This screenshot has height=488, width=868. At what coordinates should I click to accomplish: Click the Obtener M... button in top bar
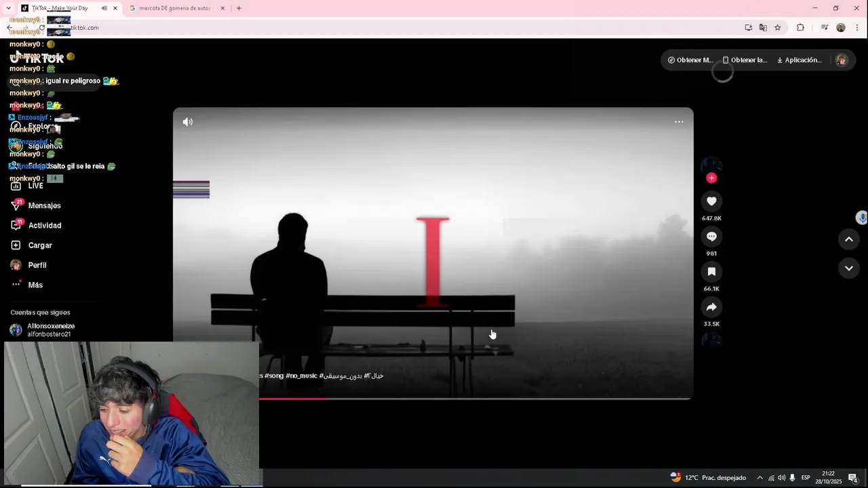(690, 60)
